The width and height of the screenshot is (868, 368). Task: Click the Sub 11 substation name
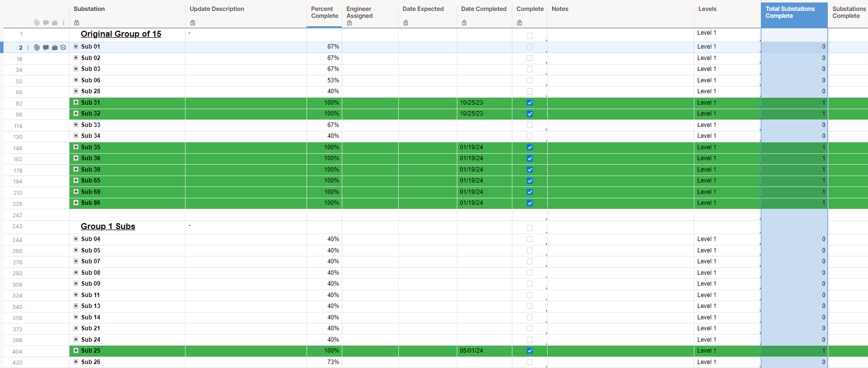pos(91,295)
